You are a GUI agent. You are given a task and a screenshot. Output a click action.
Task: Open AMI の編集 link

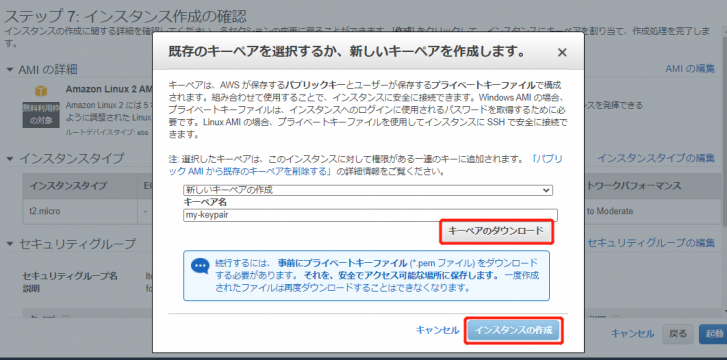pyautogui.click(x=690, y=69)
